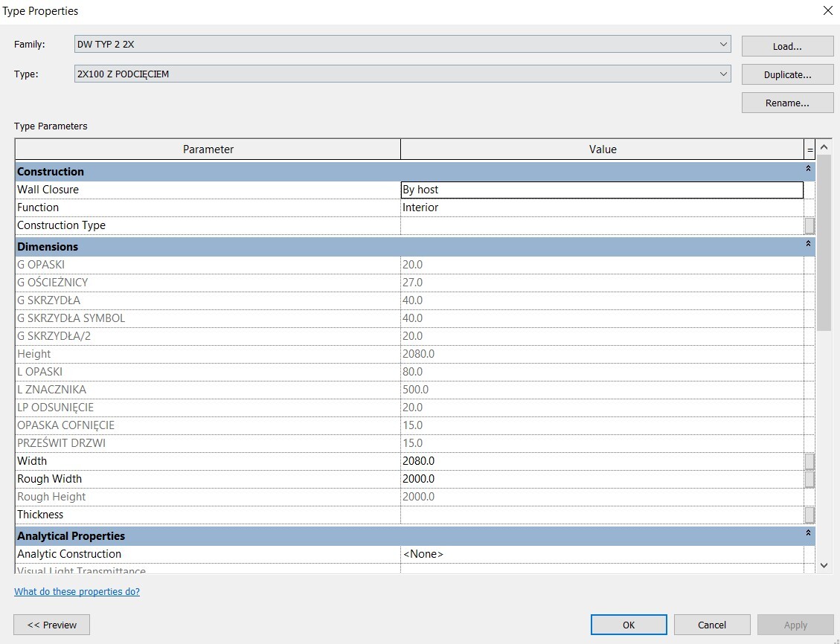840x644 pixels.
Task: Open the Family dropdown list
Action: coord(724,45)
